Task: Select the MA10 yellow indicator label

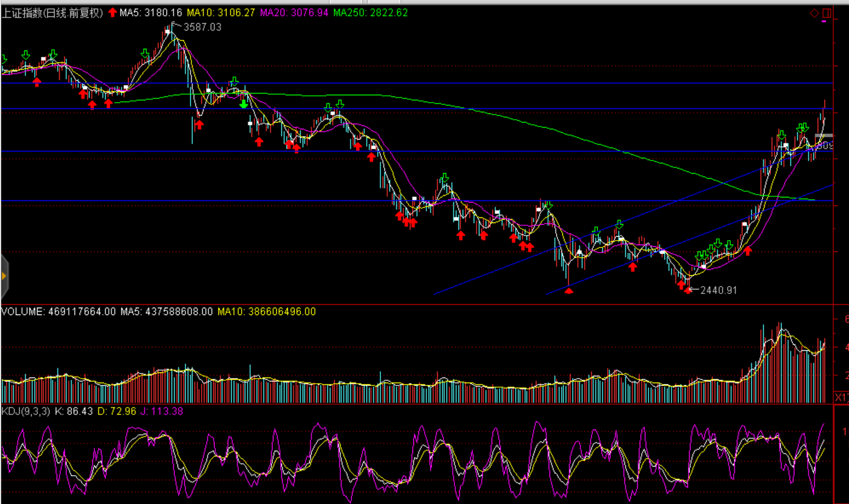Action: point(221,12)
